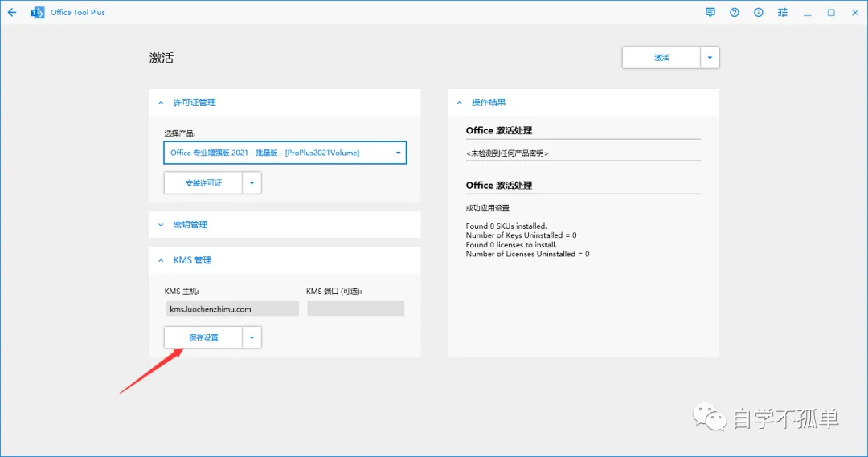Click the 安装许可证 button
Image resolution: width=868 pixels, height=457 pixels.
tap(203, 182)
